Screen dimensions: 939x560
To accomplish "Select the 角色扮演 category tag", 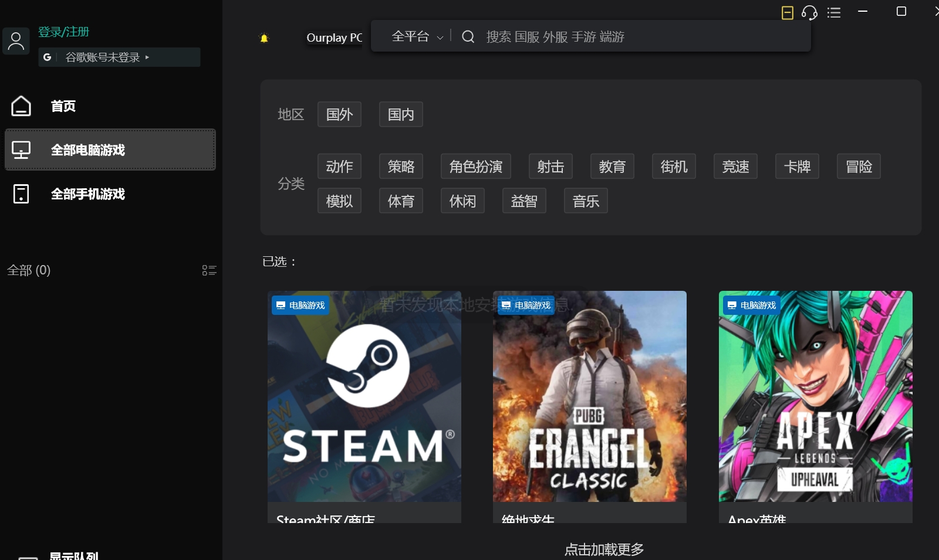I will pos(476,167).
